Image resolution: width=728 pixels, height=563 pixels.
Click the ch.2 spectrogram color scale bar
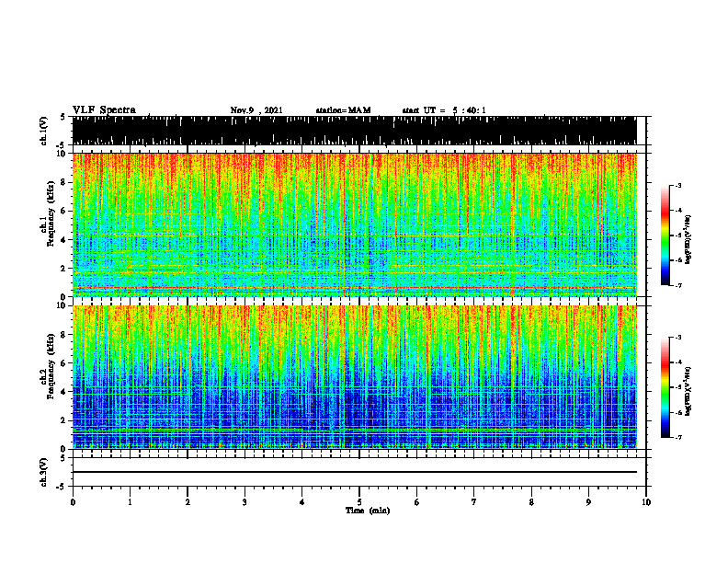pos(665,387)
